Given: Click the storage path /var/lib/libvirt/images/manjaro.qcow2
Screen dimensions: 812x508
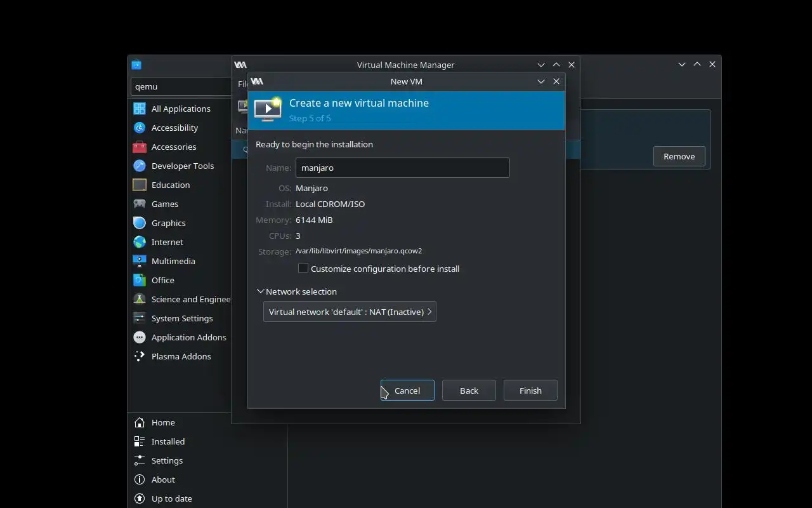Looking at the screenshot, I should (358, 251).
